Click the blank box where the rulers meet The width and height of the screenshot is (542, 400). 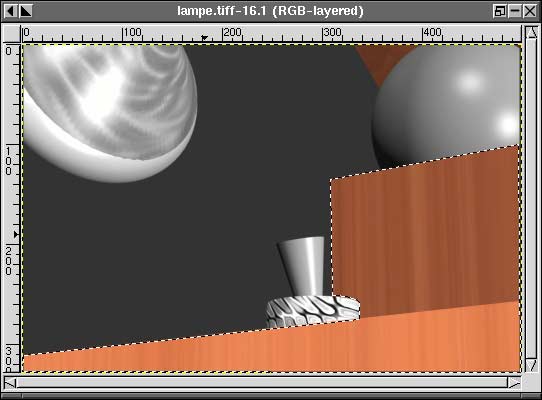click(11, 34)
